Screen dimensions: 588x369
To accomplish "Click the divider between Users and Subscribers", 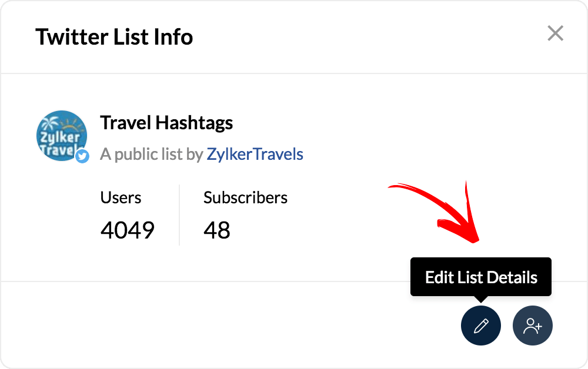I will click(179, 214).
